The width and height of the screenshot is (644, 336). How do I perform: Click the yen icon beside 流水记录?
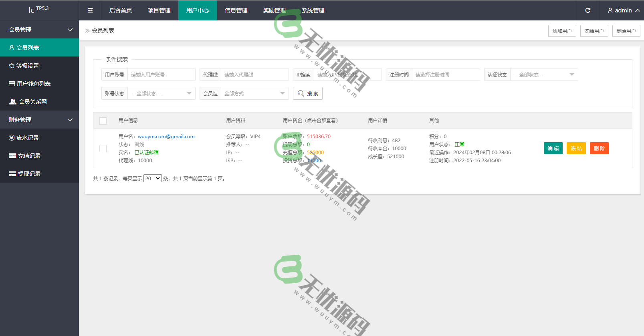click(x=12, y=138)
